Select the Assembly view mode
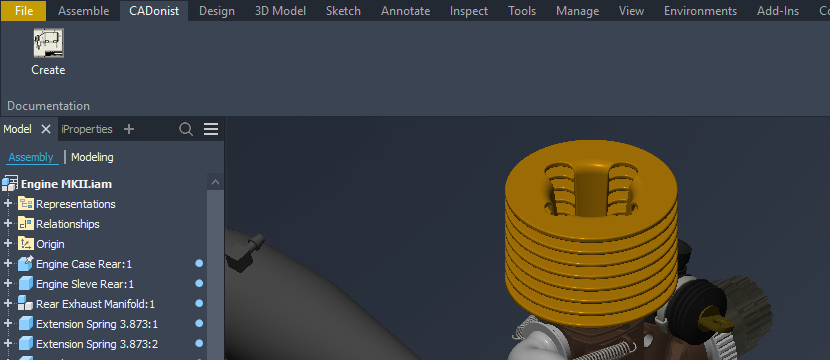Viewport: 830px width, 360px height. (x=31, y=157)
